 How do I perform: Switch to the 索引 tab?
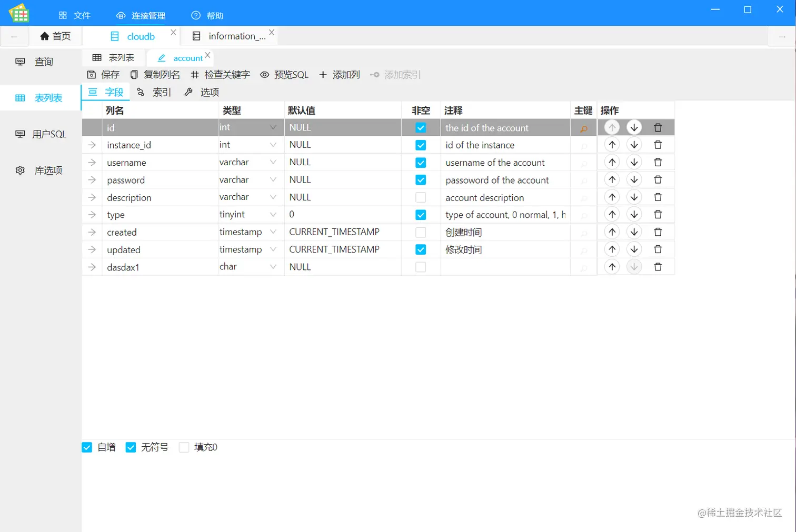(154, 93)
